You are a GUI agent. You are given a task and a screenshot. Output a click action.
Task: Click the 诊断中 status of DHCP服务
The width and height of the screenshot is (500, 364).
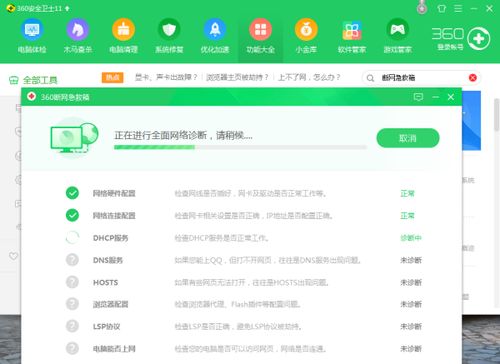[x=411, y=238]
